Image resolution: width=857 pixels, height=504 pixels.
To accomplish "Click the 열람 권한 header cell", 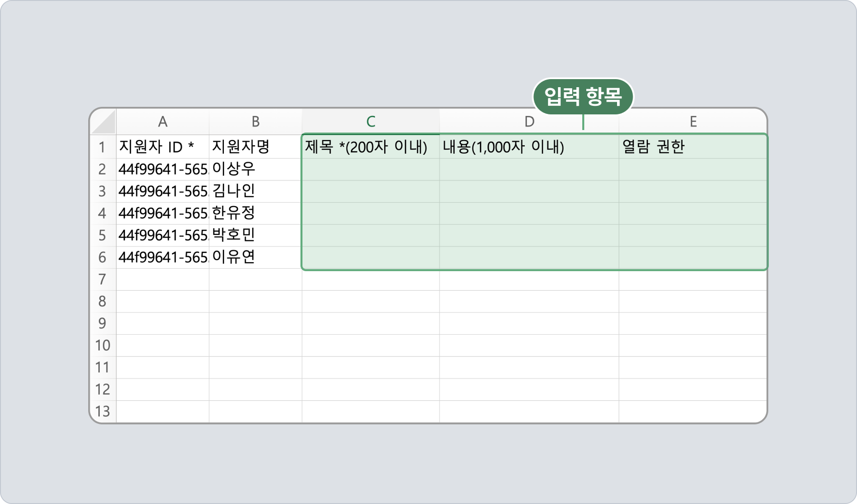I will pos(693,147).
